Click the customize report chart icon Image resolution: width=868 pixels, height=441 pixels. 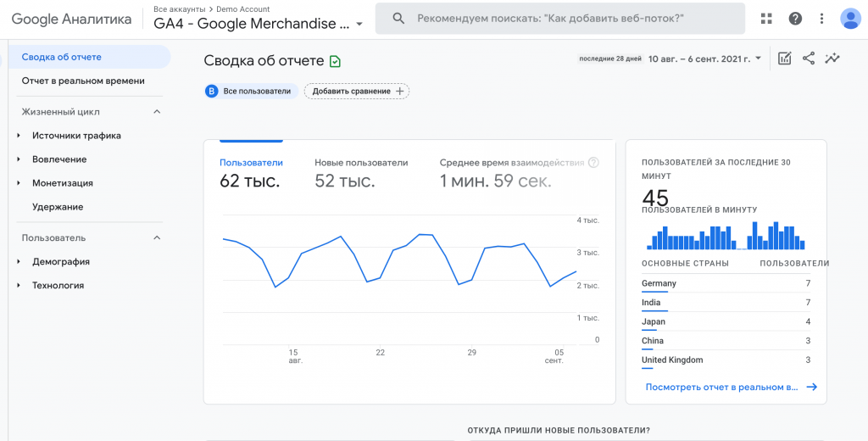tap(785, 59)
